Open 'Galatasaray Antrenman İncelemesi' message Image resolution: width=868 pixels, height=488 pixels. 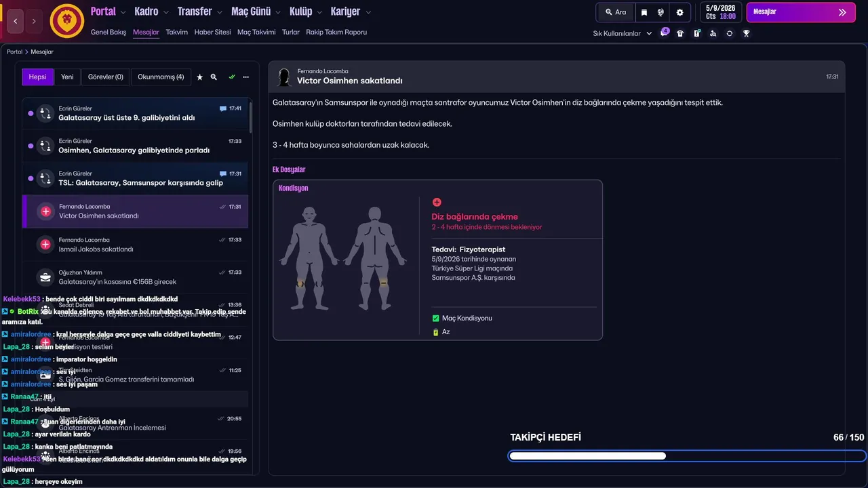tap(135, 424)
